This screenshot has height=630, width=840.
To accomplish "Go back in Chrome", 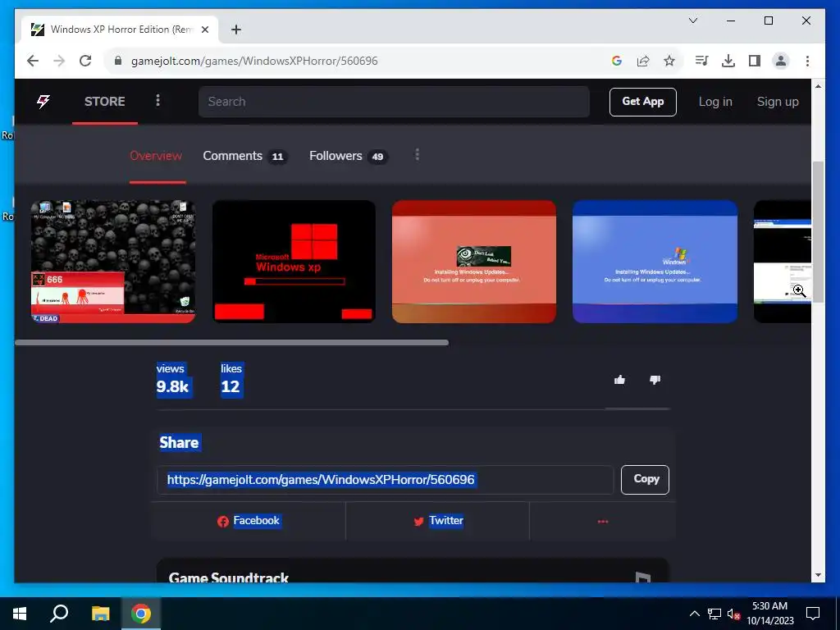I will 33,61.
